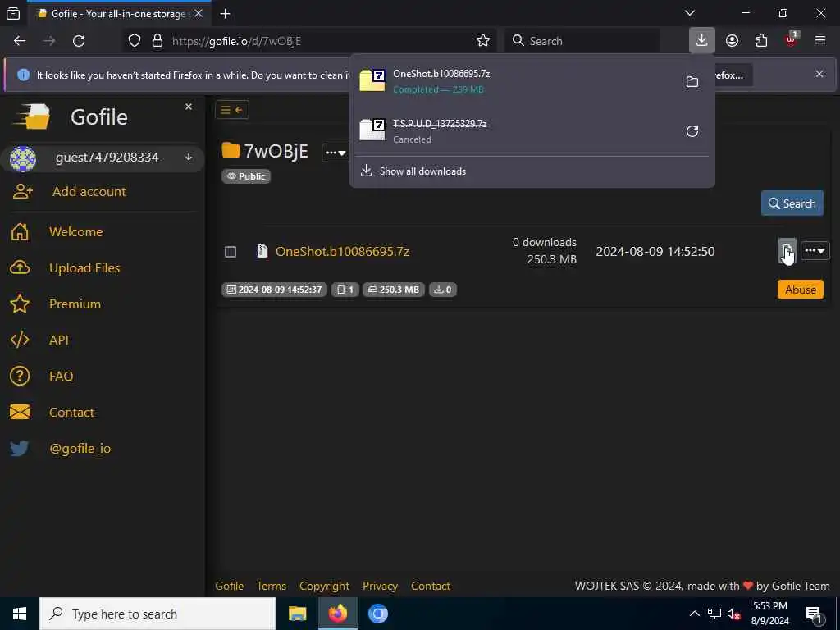Open the Firefox account icon
The height and width of the screenshot is (630, 840).
click(732, 41)
